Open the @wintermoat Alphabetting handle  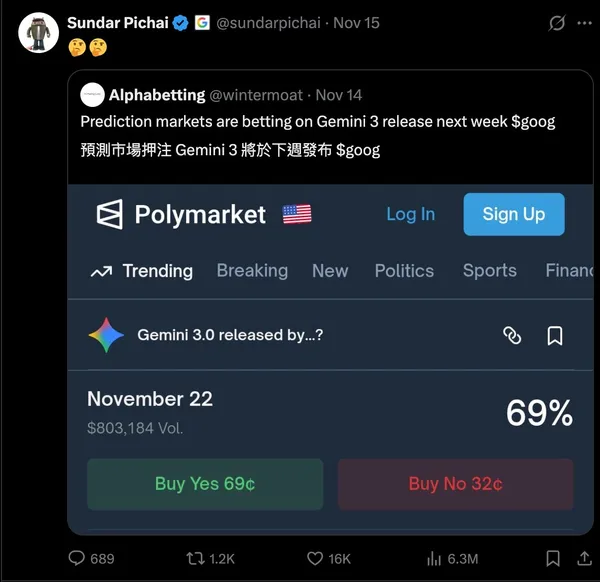coord(256,95)
